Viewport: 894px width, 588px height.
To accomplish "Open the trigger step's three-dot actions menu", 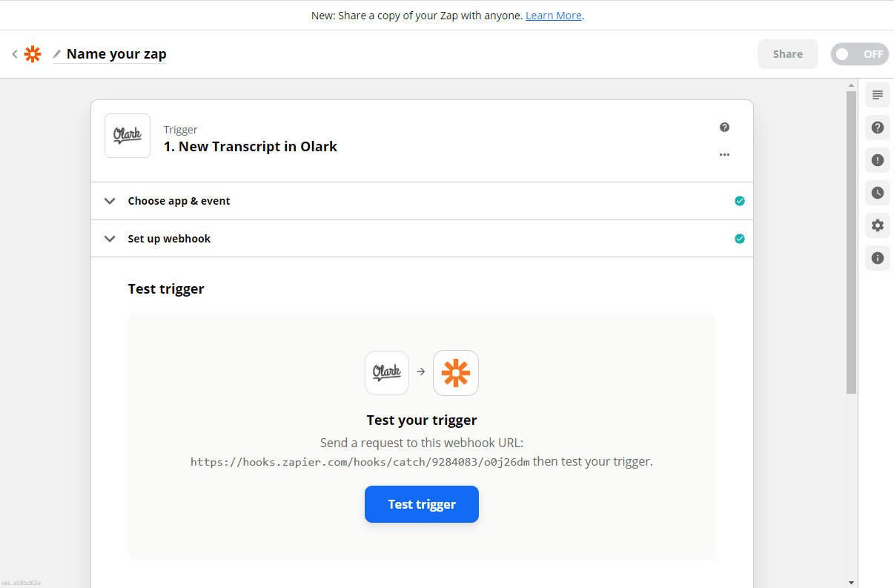I will point(724,154).
